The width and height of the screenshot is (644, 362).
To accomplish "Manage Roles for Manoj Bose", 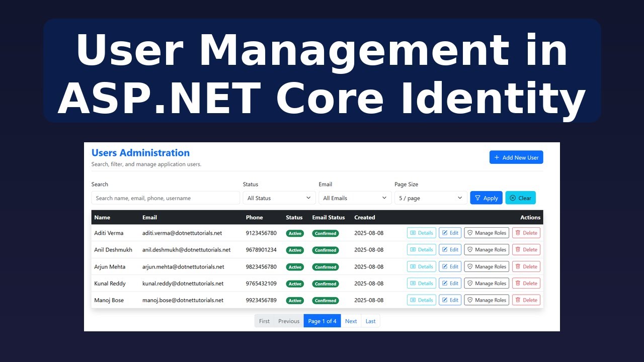I will tap(487, 300).
